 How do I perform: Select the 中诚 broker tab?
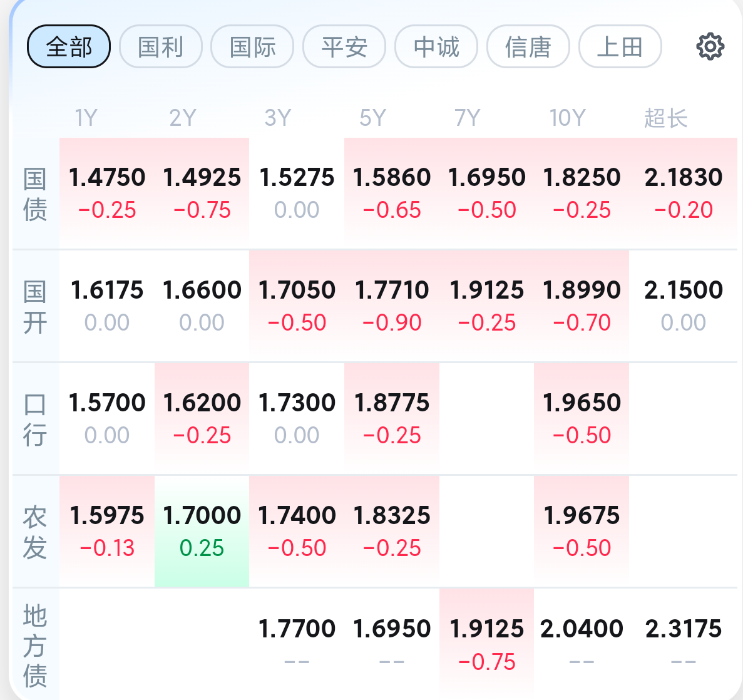click(x=436, y=46)
